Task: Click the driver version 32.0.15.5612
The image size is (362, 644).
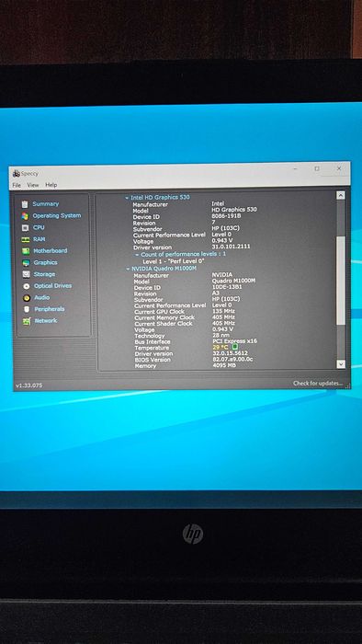Action: tap(230, 353)
